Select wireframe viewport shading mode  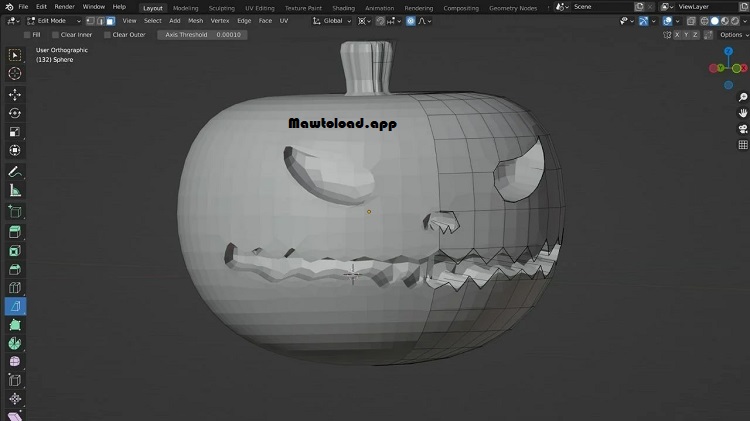point(705,21)
